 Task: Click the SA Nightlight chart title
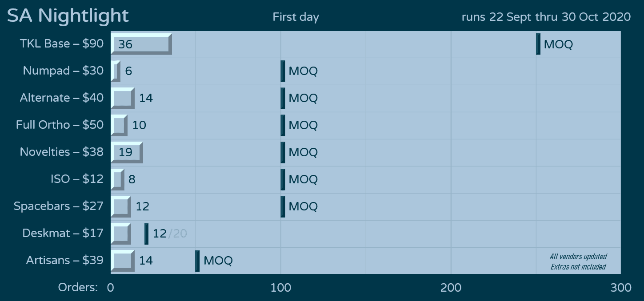(68, 16)
